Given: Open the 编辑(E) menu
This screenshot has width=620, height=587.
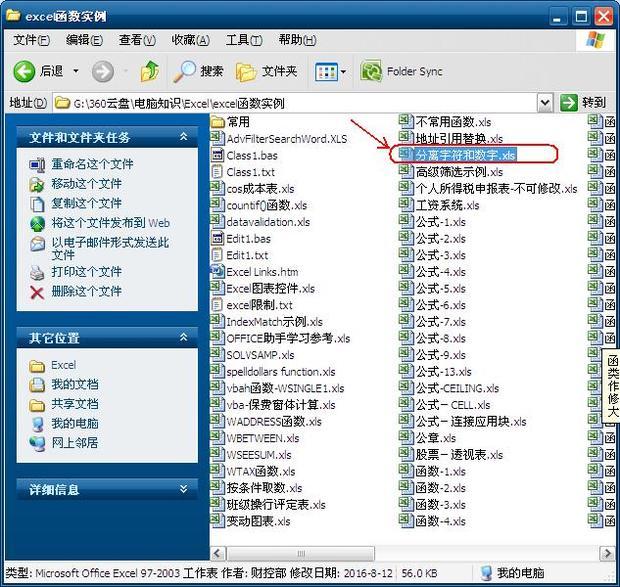Looking at the screenshot, I should (84, 40).
